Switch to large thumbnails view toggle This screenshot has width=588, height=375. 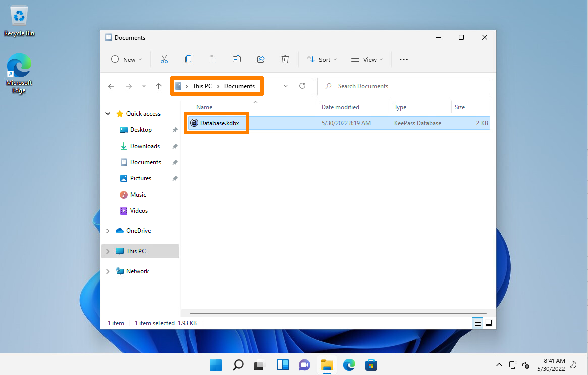pos(488,323)
